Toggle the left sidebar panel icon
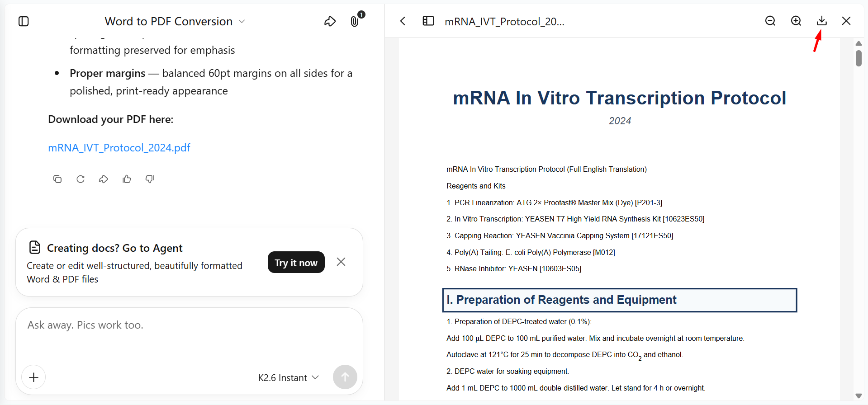 pyautogui.click(x=24, y=21)
